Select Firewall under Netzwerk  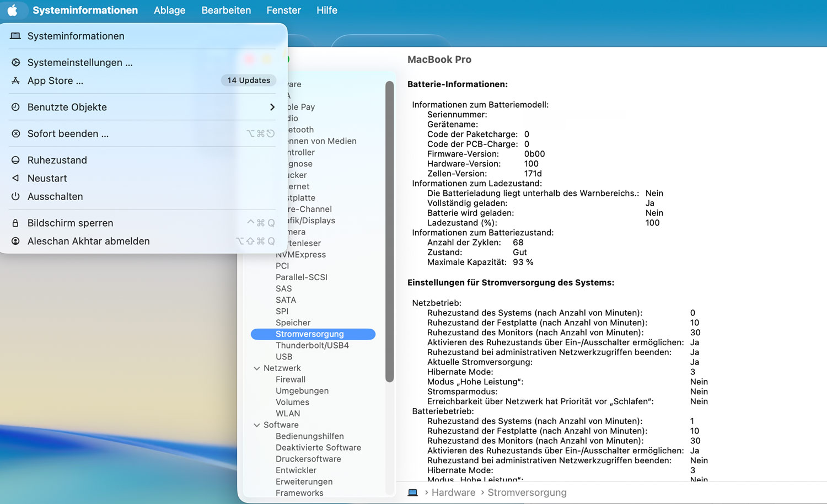coord(291,379)
